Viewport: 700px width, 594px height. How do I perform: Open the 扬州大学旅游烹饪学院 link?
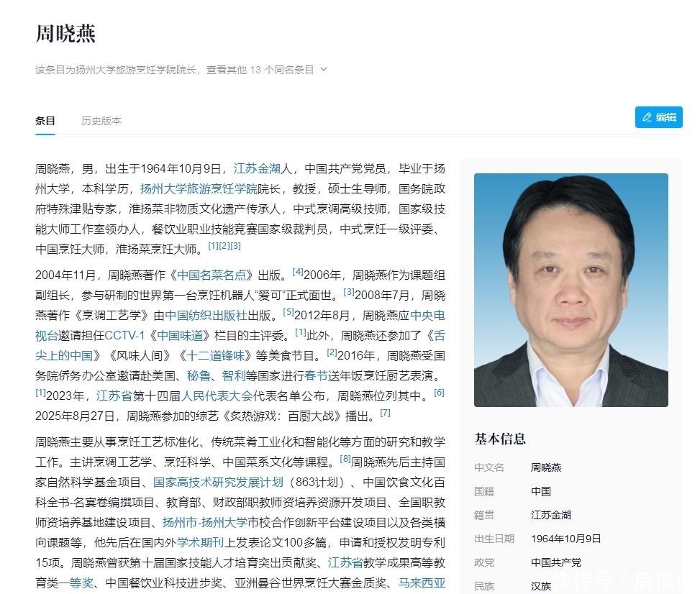(199, 189)
